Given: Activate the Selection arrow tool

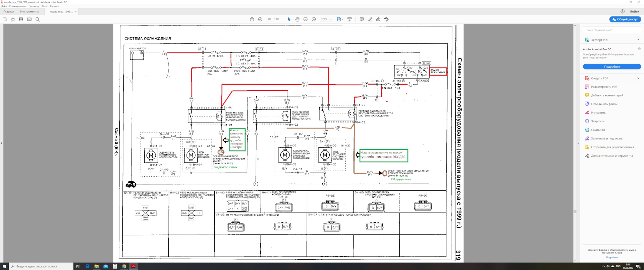Looking at the screenshot, I should point(289,19).
